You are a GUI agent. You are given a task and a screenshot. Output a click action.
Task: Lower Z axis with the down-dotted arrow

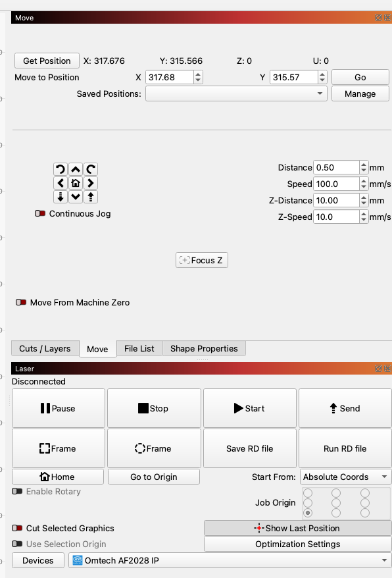click(61, 196)
